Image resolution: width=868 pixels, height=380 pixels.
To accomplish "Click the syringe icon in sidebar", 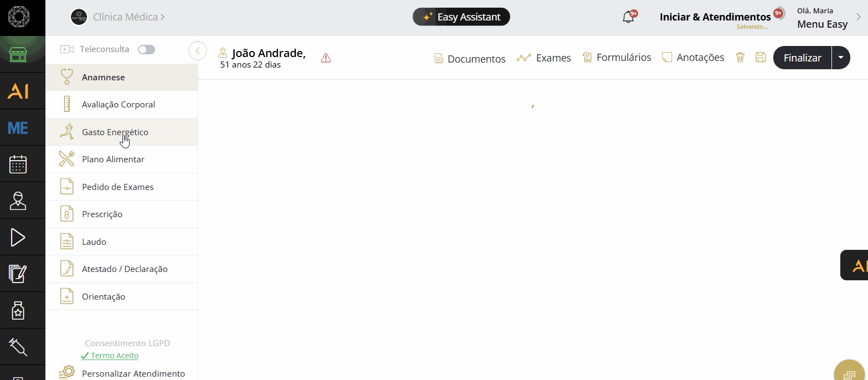I will click(x=18, y=347).
